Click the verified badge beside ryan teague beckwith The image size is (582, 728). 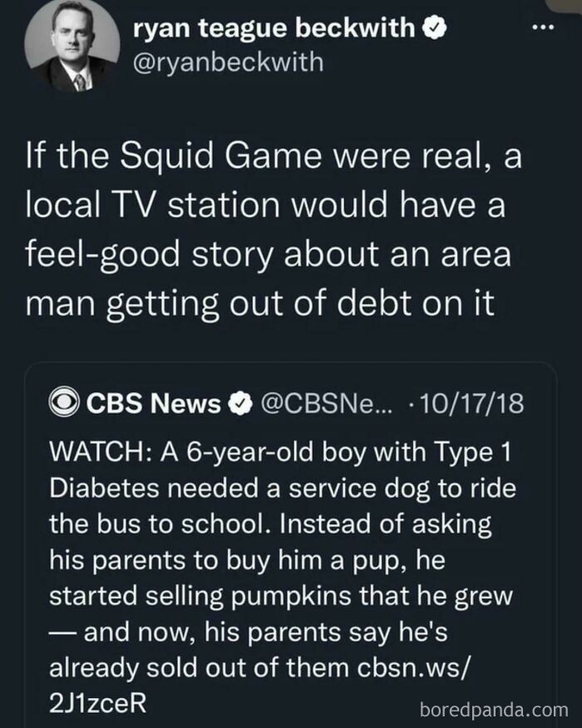434,28
